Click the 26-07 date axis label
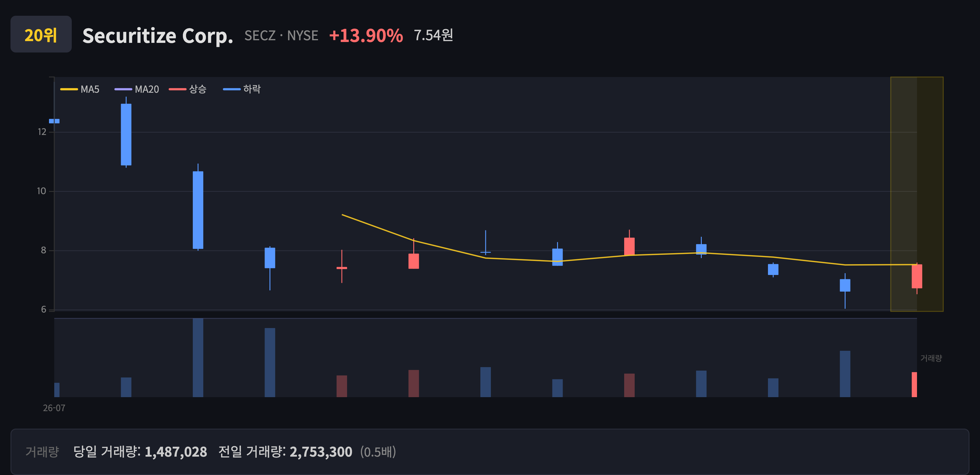980x475 pixels. point(54,408)
